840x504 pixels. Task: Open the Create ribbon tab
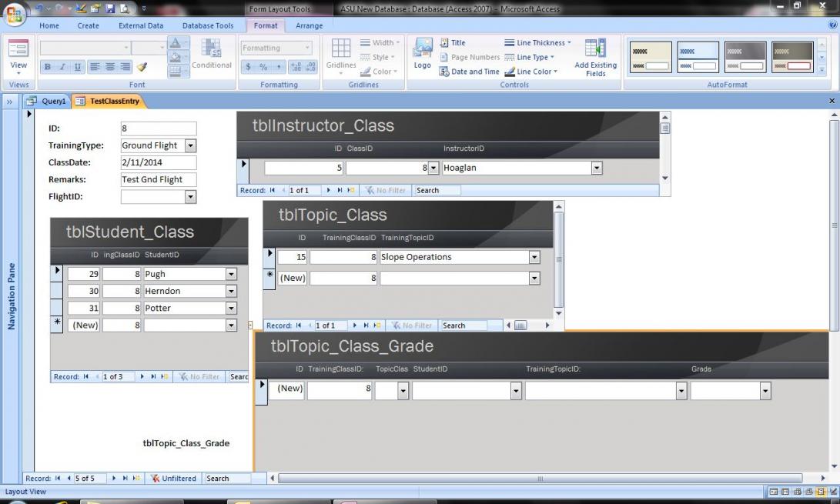coord(88,25)
